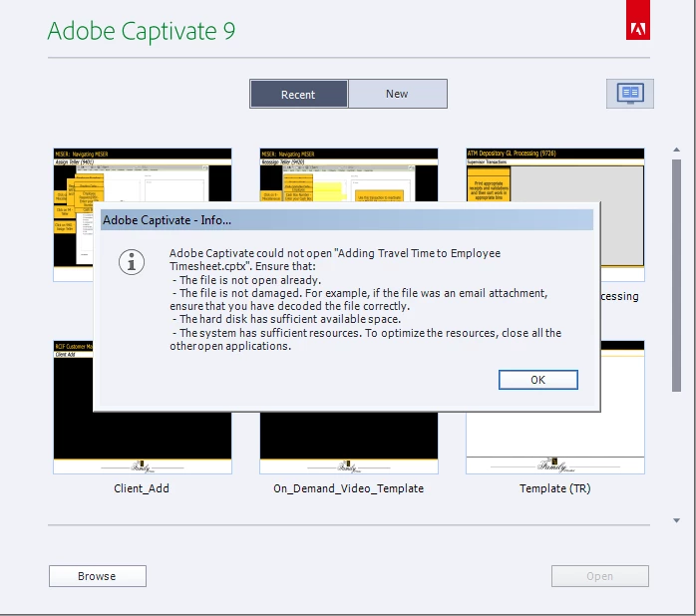696x616 pixels.
Task: Click the On_Demand_Video_Template label
Action: point(348,488)
